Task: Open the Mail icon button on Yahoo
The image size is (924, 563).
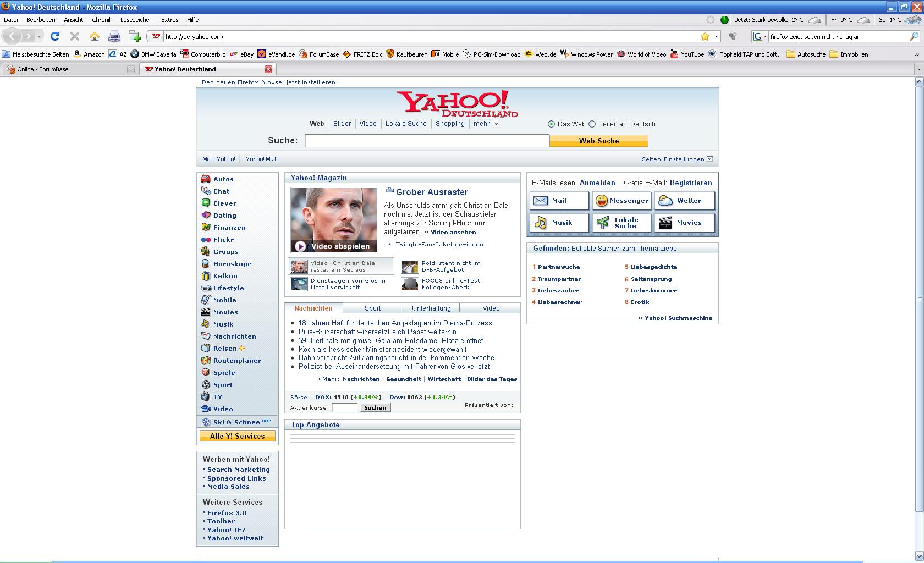Action: 559,201
